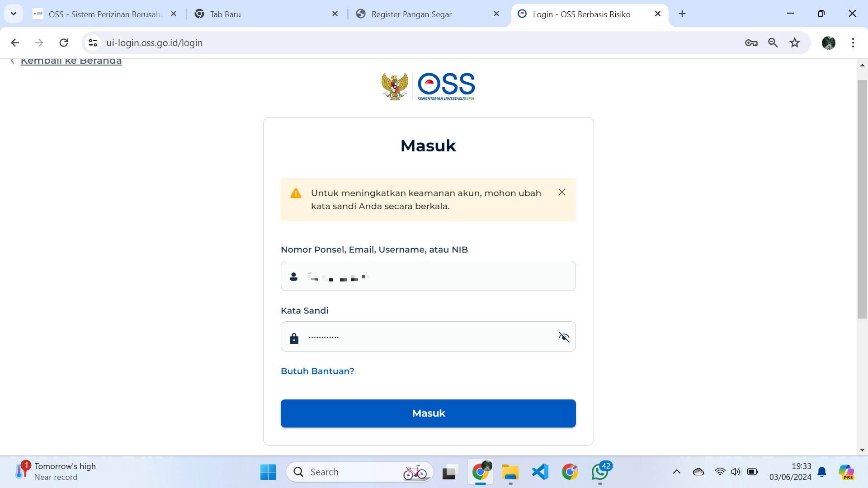Click the username input field
This screenshot has width=868, height=488.
(x=428, y=276)
